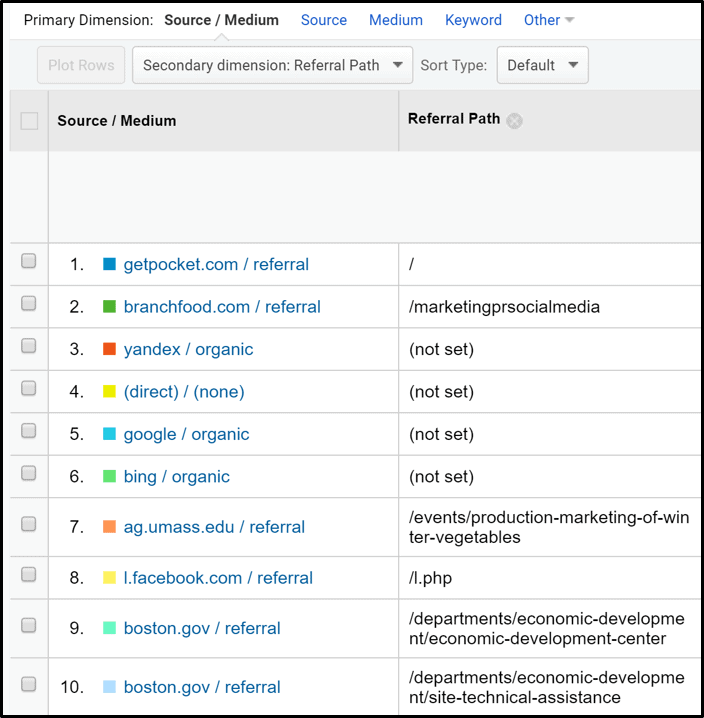Check the google / organic row checkbox
Screen dimensions: 704x718
29,430
